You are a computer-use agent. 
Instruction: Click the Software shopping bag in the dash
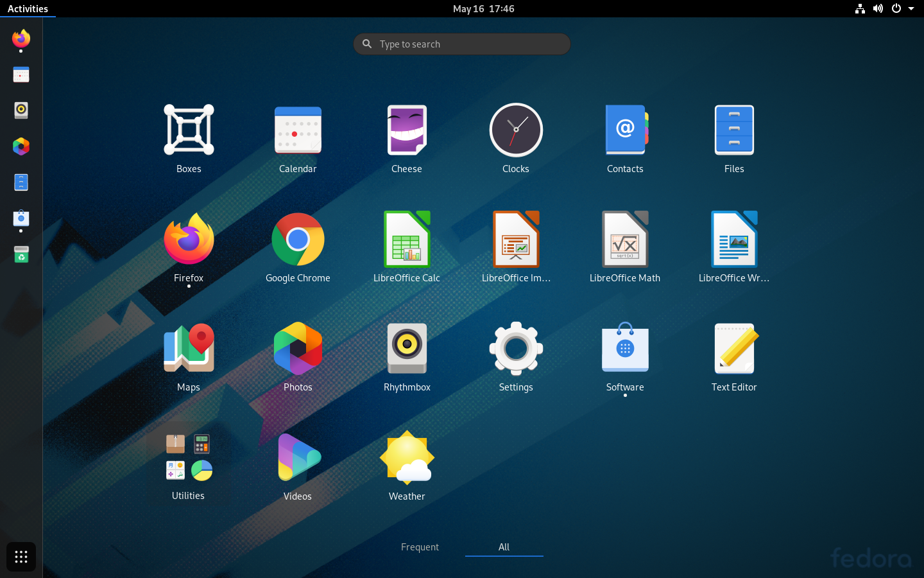tap(21, 218)
